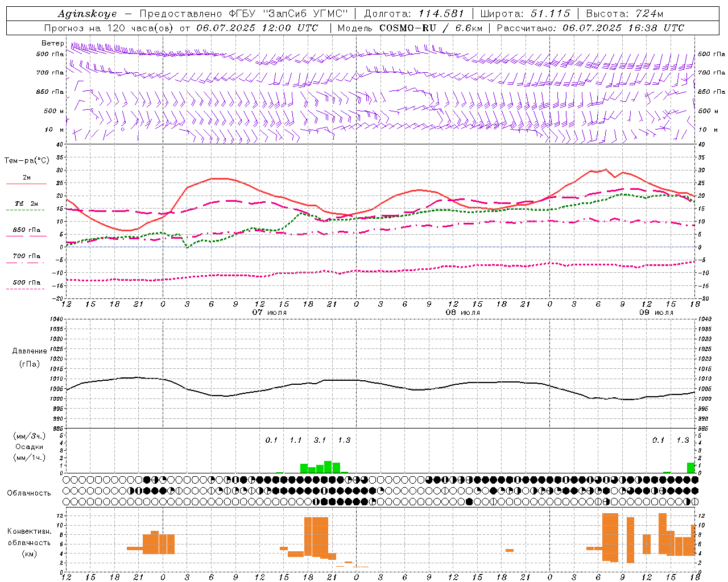
Task: Click the 08 июля date label
Action: tap(463, 313)
